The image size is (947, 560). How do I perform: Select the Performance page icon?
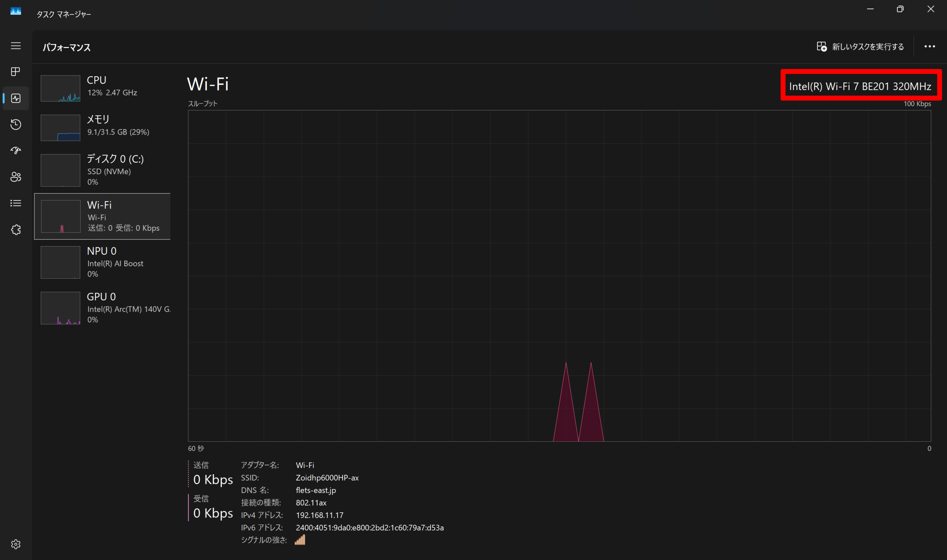pos(16,98)
